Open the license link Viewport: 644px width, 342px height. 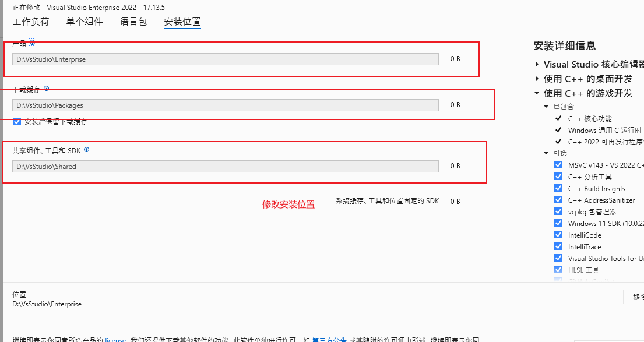(x=115, y=340)
